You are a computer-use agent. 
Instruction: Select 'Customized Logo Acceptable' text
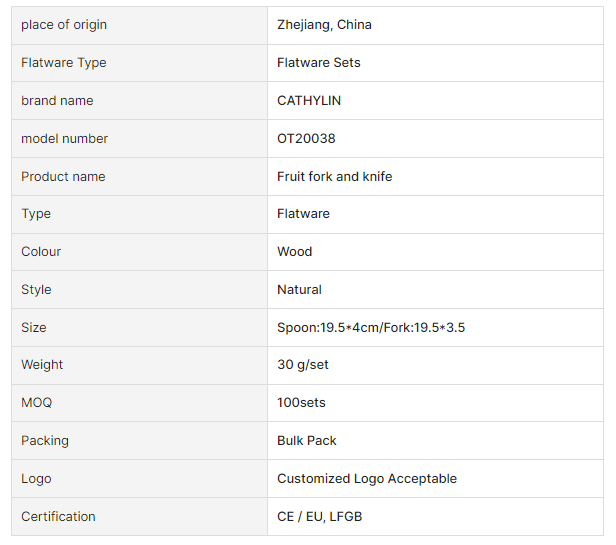coord(366,479)
